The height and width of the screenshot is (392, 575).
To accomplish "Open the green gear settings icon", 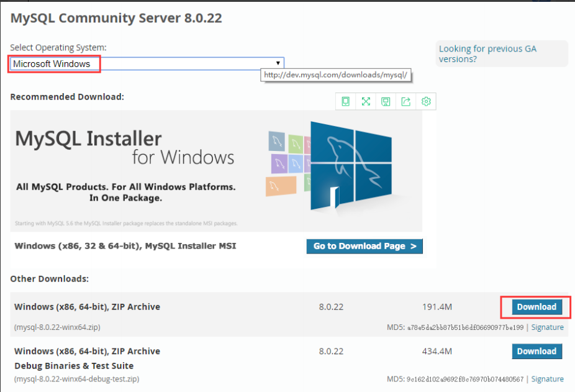I will [426, 102].
